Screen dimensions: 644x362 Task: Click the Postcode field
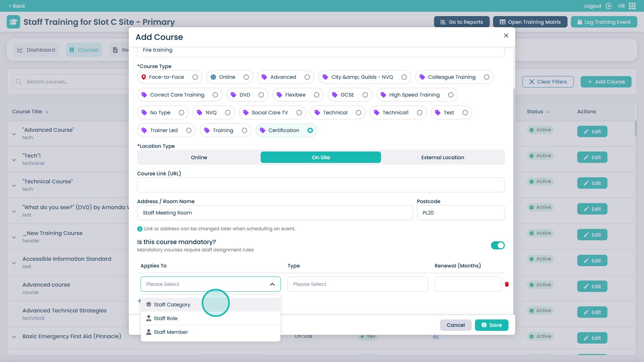point(460,213)
